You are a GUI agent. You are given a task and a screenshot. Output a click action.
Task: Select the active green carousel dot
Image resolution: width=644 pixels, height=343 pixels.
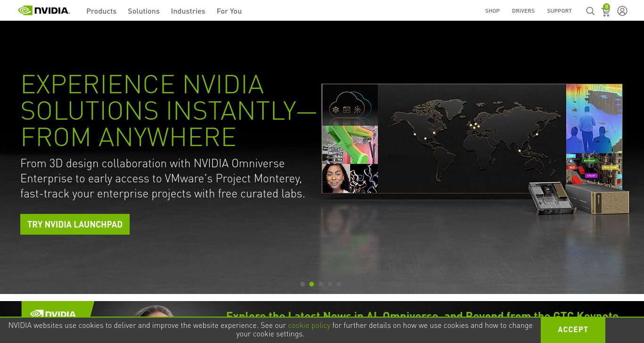click(312, 284)
